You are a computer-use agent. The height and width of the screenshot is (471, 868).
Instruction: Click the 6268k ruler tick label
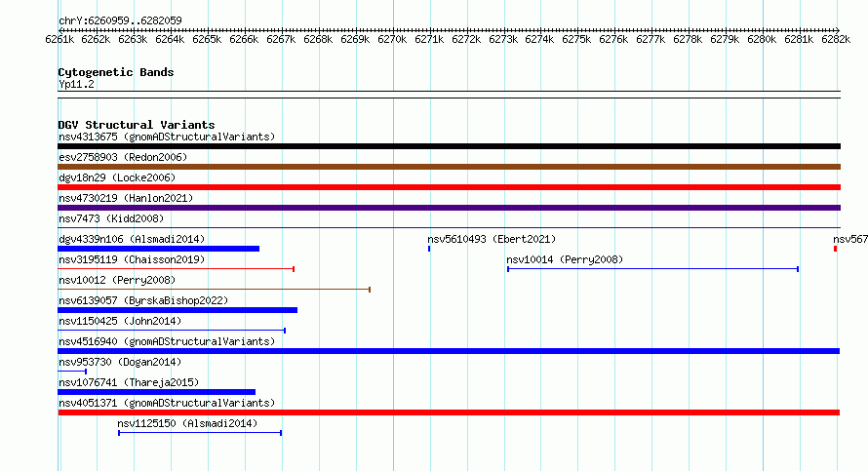[318, 39]
